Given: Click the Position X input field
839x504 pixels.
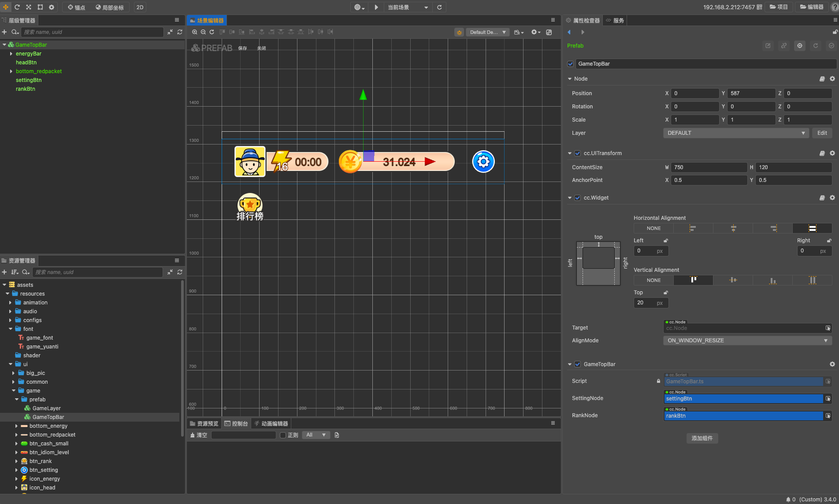Looking at the screenshot, I should (x=694, y=93).
